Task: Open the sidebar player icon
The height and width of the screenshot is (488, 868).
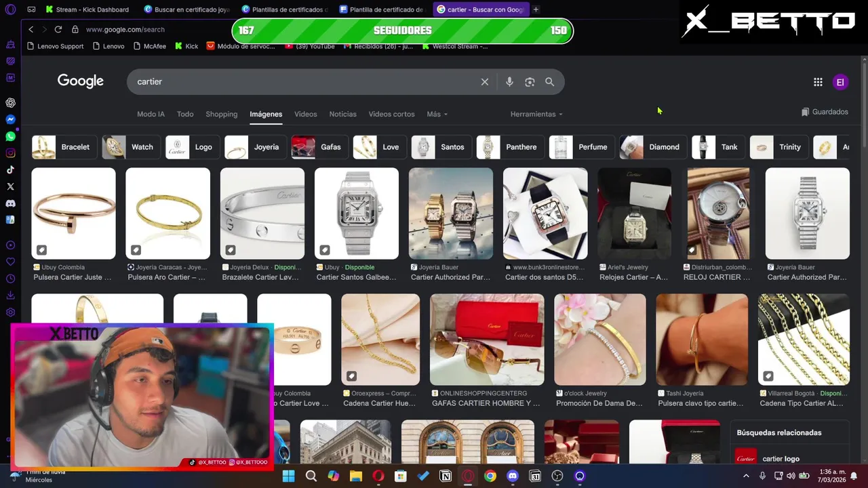Action: click(10, 245)
